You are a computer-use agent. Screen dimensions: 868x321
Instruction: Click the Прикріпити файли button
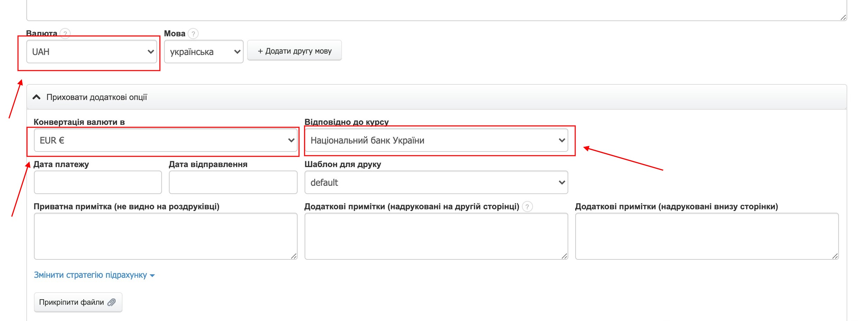78,302
